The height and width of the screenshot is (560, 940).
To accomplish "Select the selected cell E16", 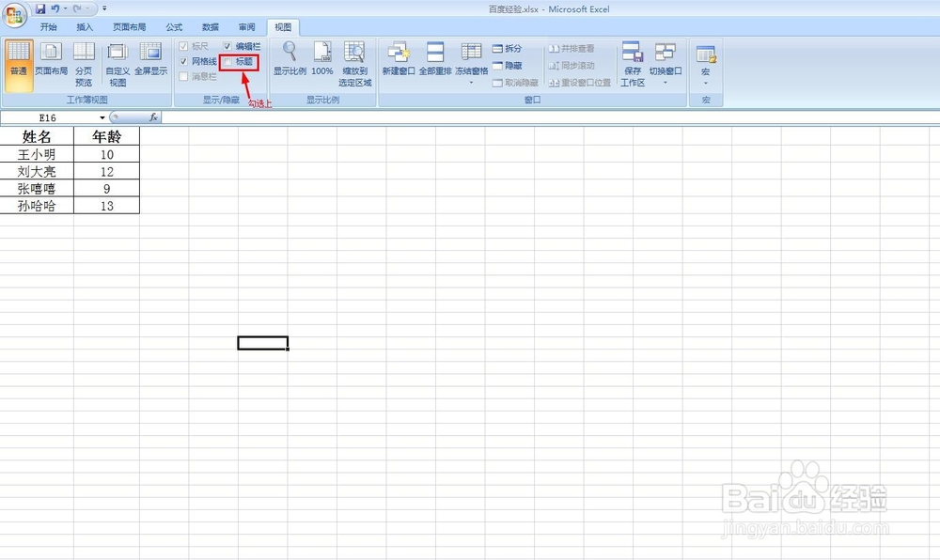I will [263, 343].
